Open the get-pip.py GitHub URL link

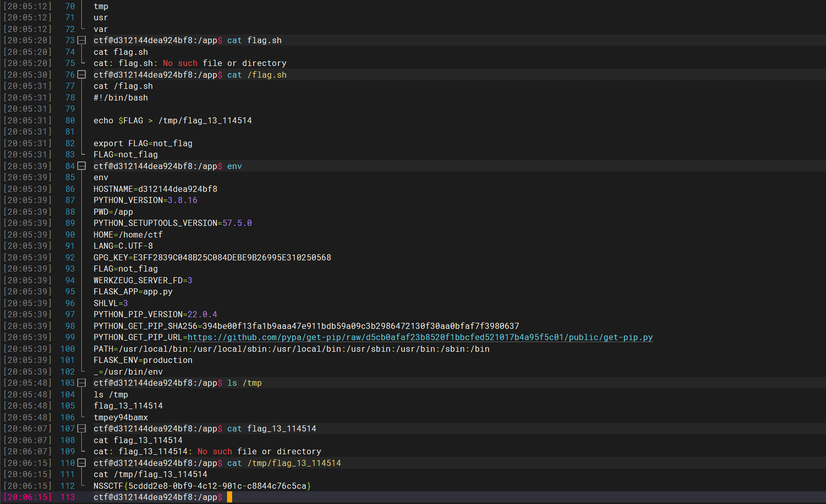420,337
